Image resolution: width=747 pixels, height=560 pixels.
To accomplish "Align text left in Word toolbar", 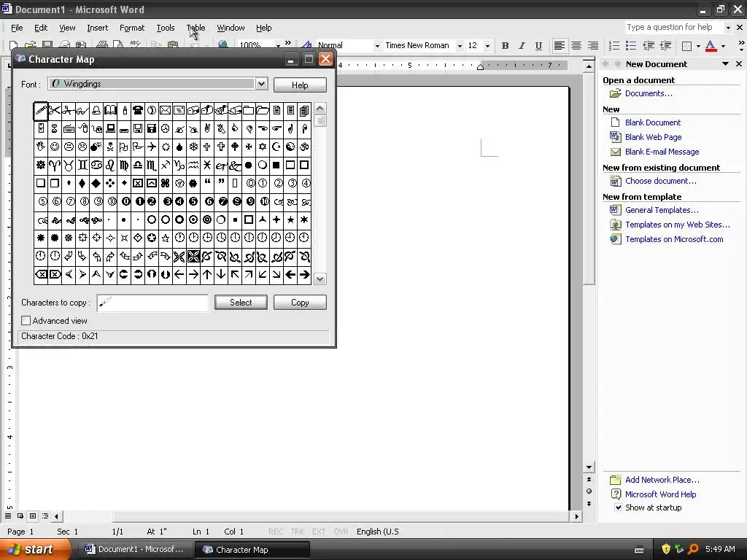I will point(560,46).
